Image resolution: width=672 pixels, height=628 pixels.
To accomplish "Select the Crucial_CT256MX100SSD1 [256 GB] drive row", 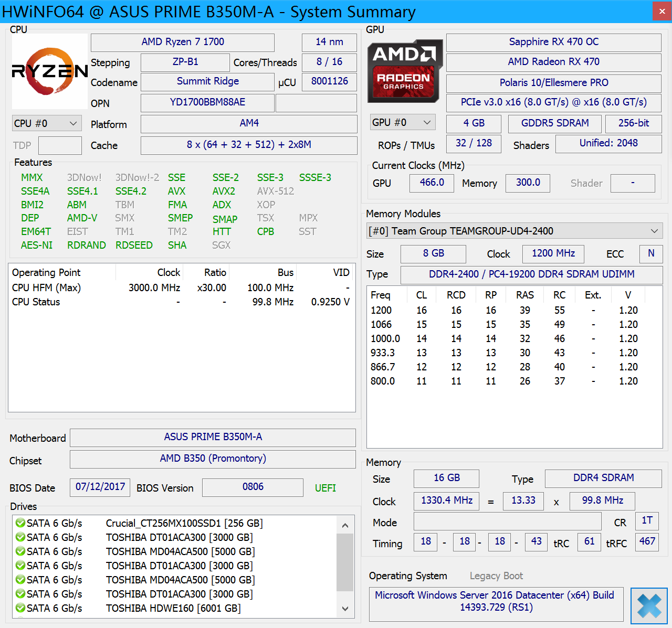I will tap(174, 523).
